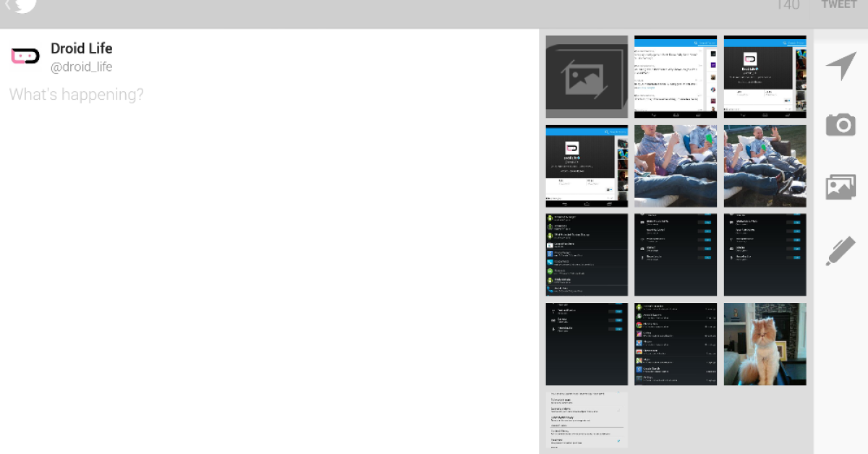Select the rightmost couch photo thumbnail
The width and height of the screenshot is (868, 454).
765,166
